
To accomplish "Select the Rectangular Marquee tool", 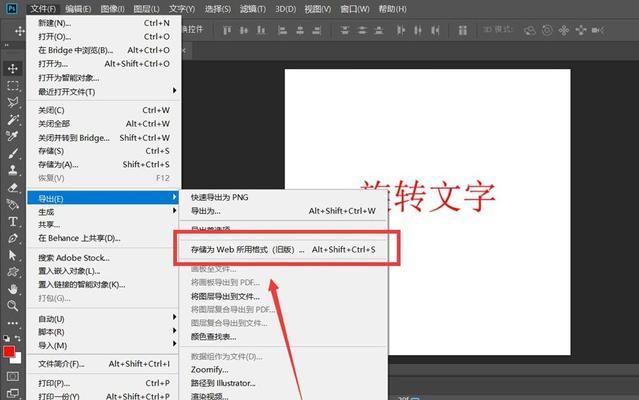I will (x=13, y=86).
